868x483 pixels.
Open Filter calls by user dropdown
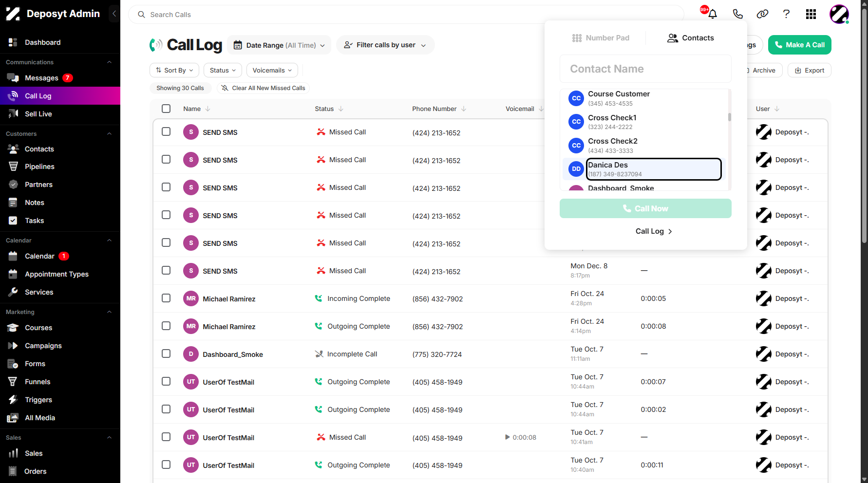click(x=385, y=45)
